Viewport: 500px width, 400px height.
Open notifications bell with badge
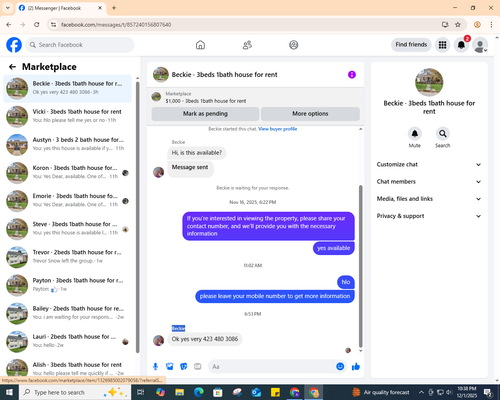click(x=461, y=45)
